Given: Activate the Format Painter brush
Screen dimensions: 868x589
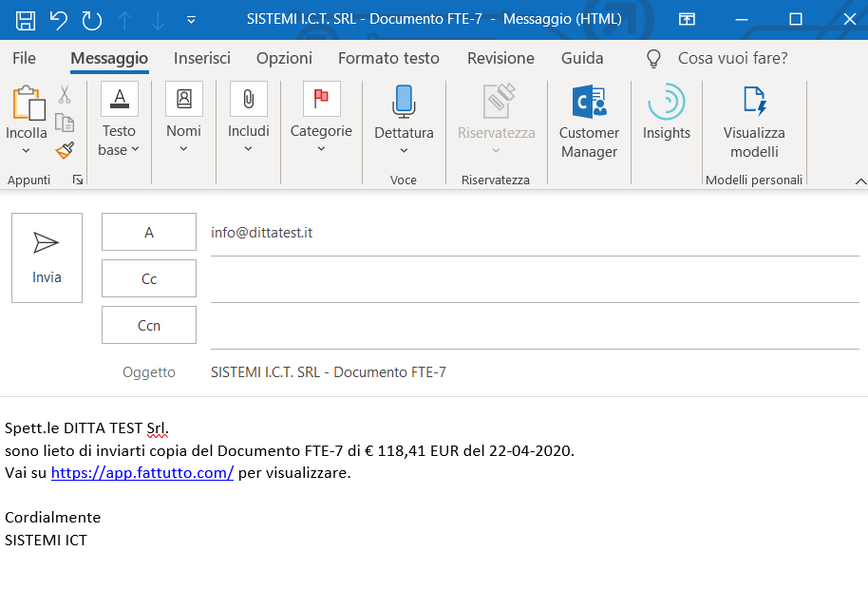Looking at the screenshot, I should pos(65,150).
